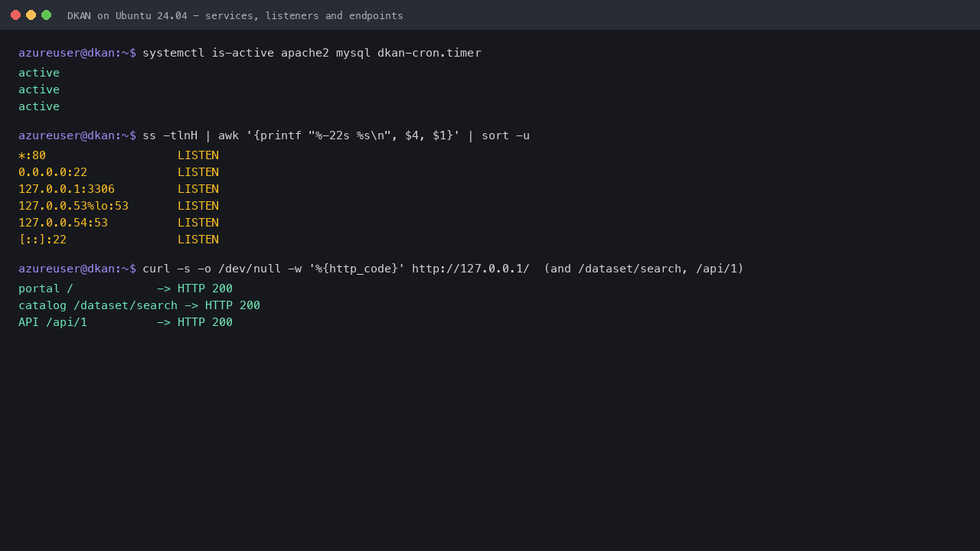Click LISTEN state in the 127.0.0.1:3306 row
This screenshot has height=551, width=980.
point(198,189)
